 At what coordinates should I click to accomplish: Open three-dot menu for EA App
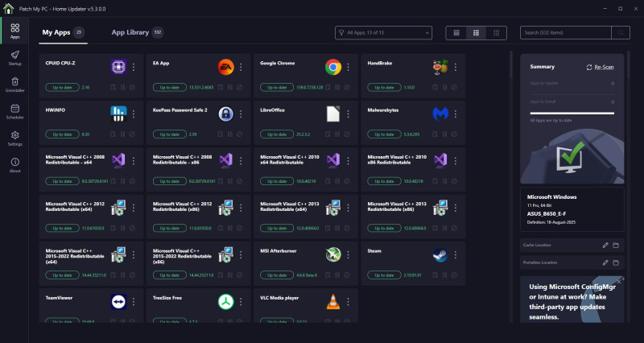(241, 67)
